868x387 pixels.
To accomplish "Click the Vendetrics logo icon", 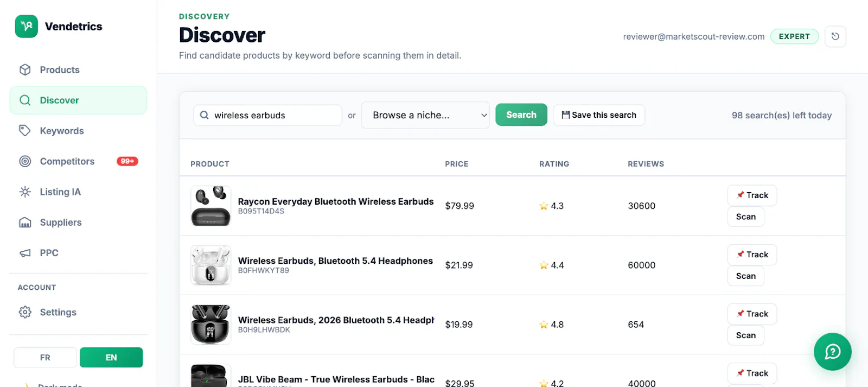I will (26, 26).
